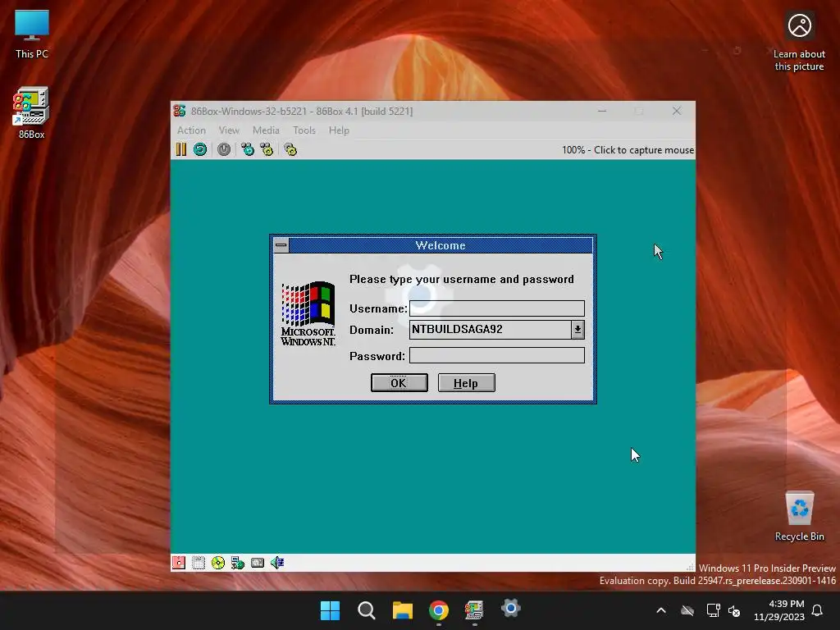Screen dimensions: 840x630
Task: Open the Media menu
Action: pyautogui.click(x=267, y=130)
